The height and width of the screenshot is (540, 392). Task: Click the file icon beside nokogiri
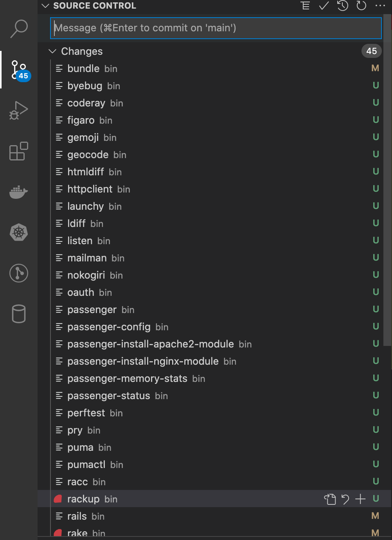[x=59, y=275]
